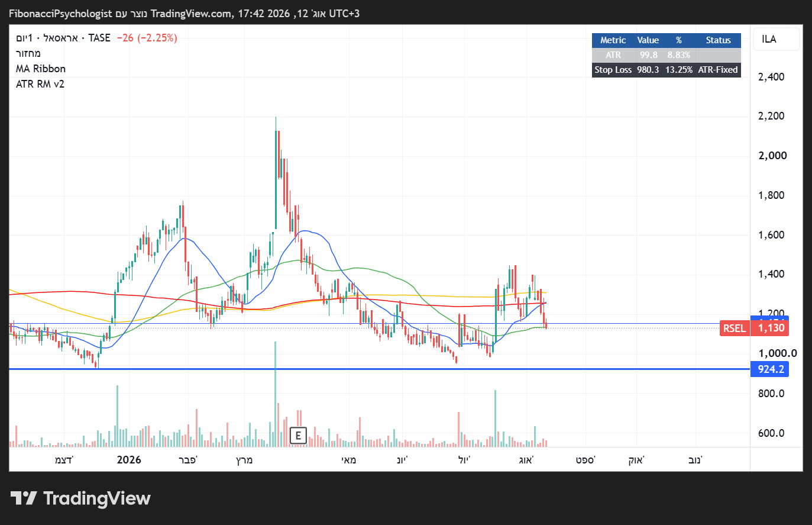Click the 2,000 price axis label
Screen dimensions: 812x525
pyautogui.click(x=772, y=156)
